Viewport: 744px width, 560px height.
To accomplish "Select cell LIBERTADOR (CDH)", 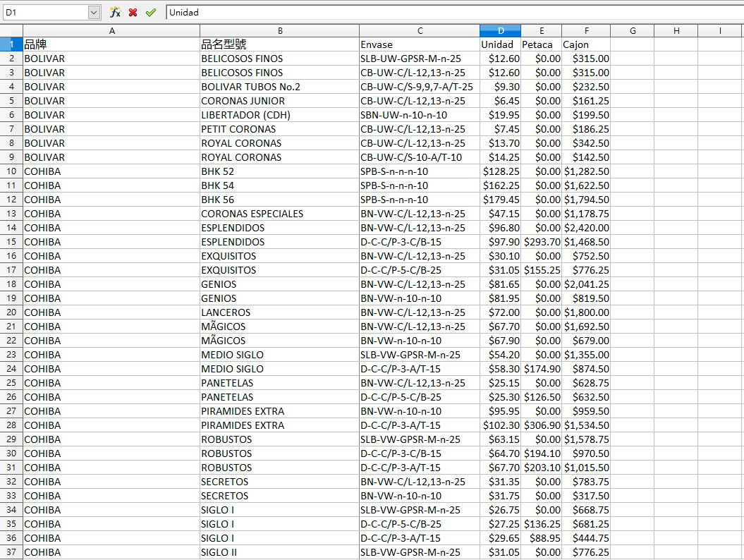I will (279, 115).
